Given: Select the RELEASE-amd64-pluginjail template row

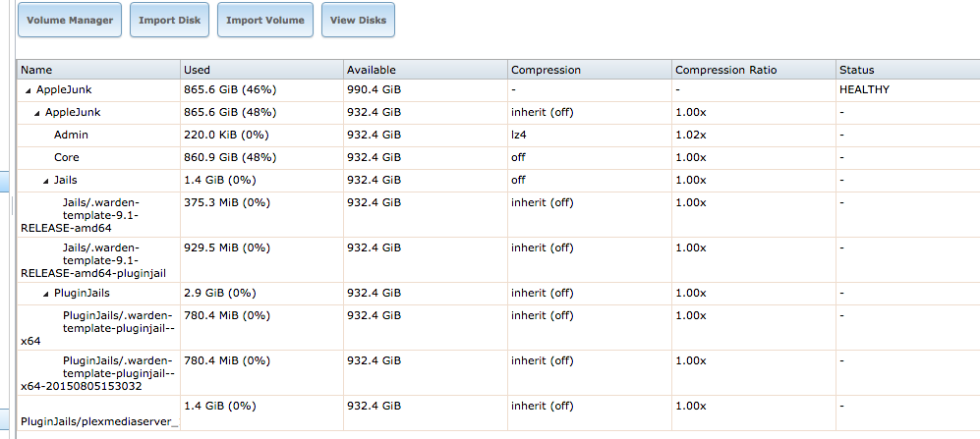Looking at the screenshot, I should [498, 260].
